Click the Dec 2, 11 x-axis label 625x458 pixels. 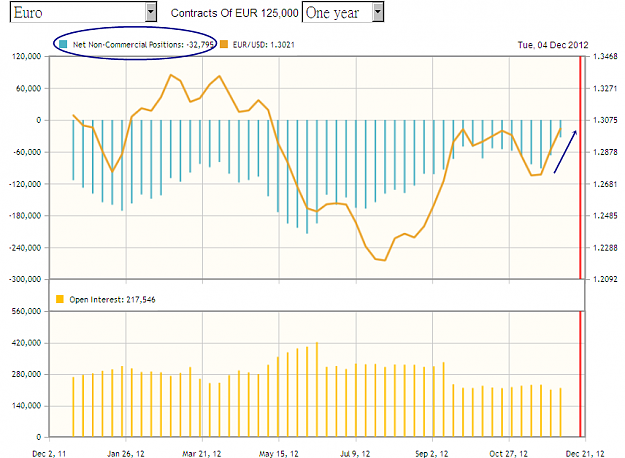[49, 454]
